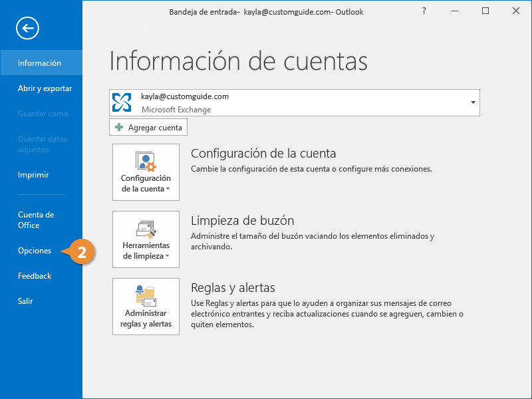Click the green plus Agregar cuenta icon
Viewport: 532px width, 399px height.
(119, 126)
